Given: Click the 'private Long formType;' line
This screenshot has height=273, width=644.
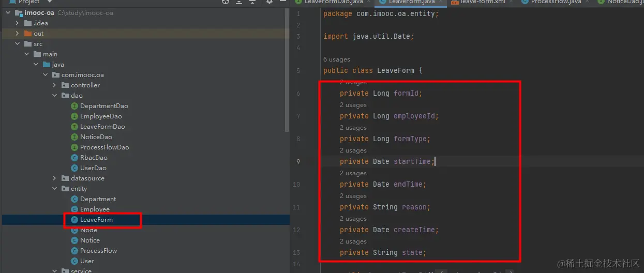Looking at the screenshot, I should click(385, 139).
